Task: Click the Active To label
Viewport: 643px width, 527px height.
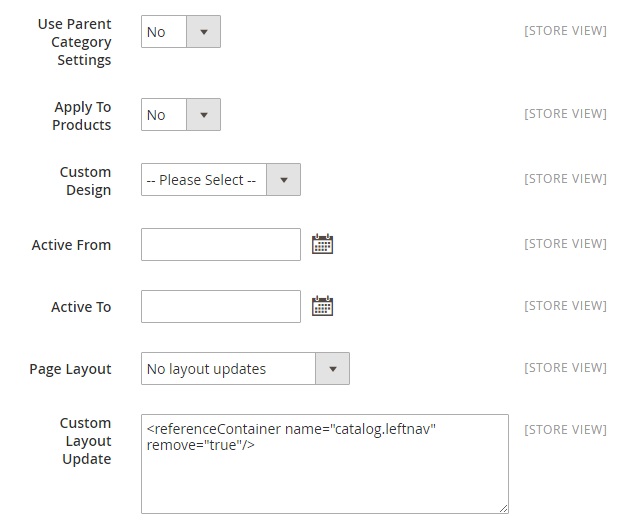Action: click(x=81, y=307)
